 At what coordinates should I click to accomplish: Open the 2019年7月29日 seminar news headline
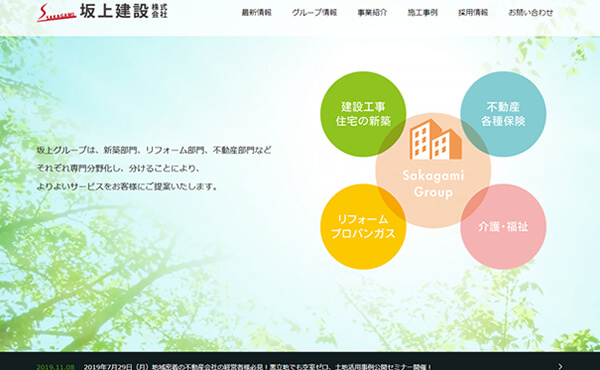click(x=258, y=367)
